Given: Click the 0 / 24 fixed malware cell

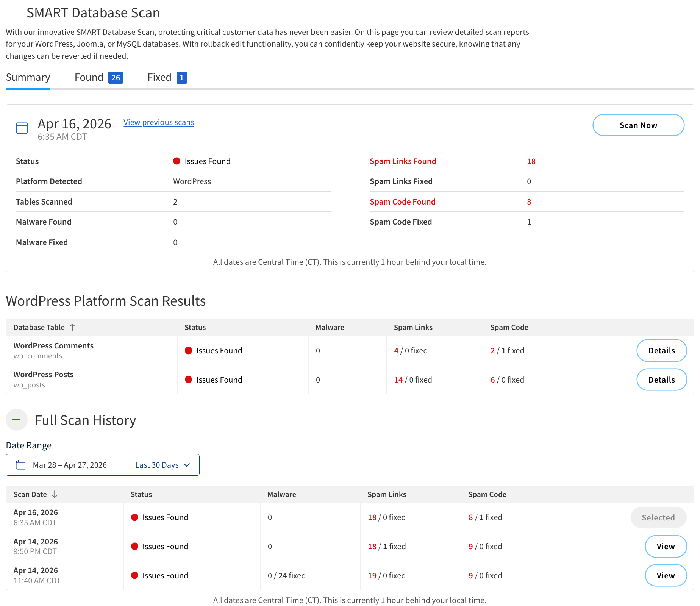Looking at the screenshot, I should pos(286,575).
